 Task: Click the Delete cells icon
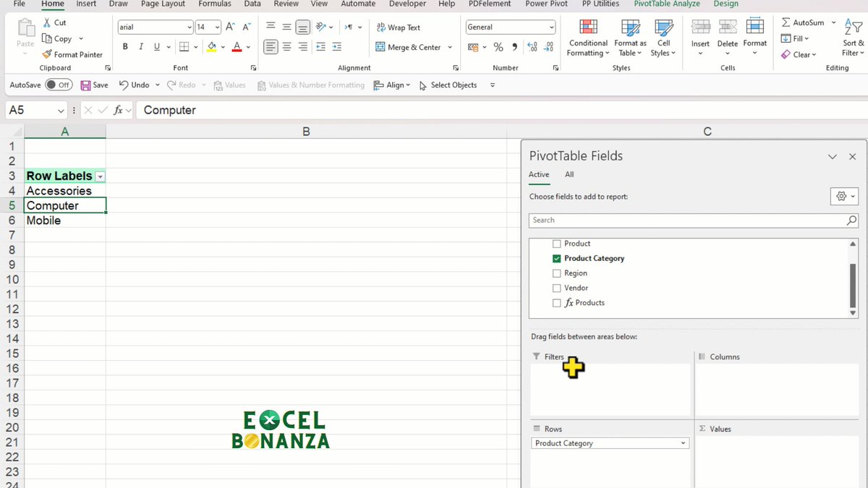click(x=728, y=27)
